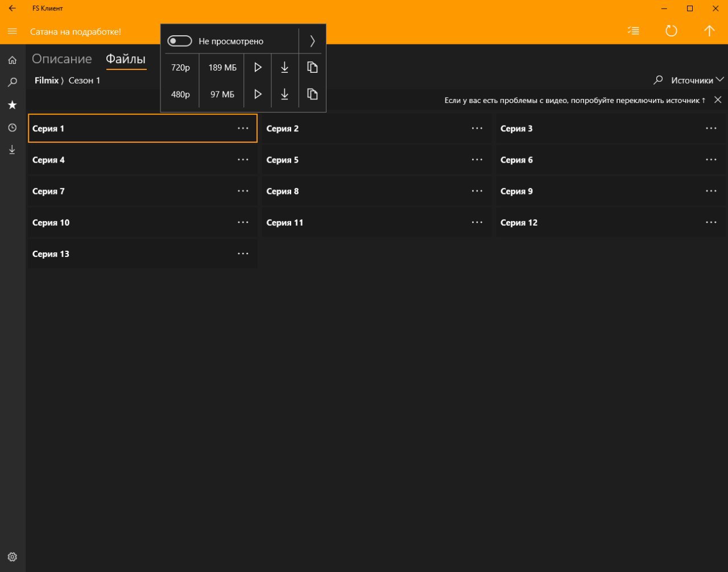This screenshot has height=572, width=728.
Task: Open the hamburger navigation menu
Action: (12, 31)
